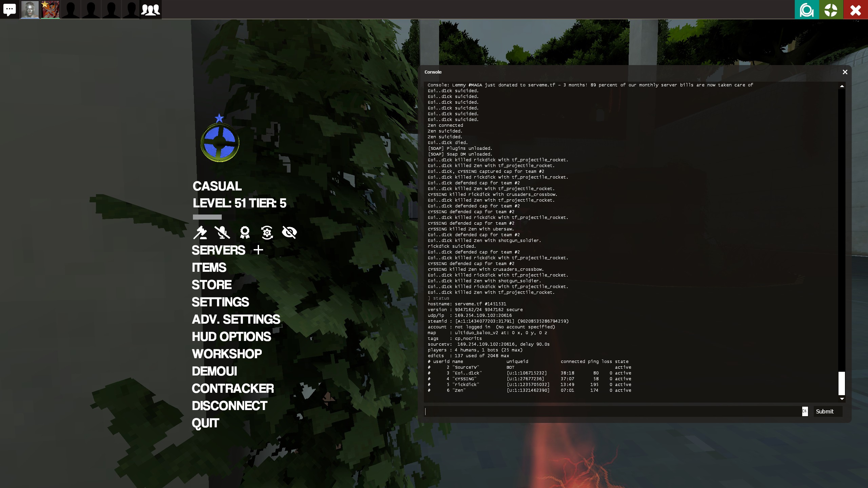This screenshot has height=488, width=868.
Task: Expand servers with the plus icon
Action: tap(258, 250)
